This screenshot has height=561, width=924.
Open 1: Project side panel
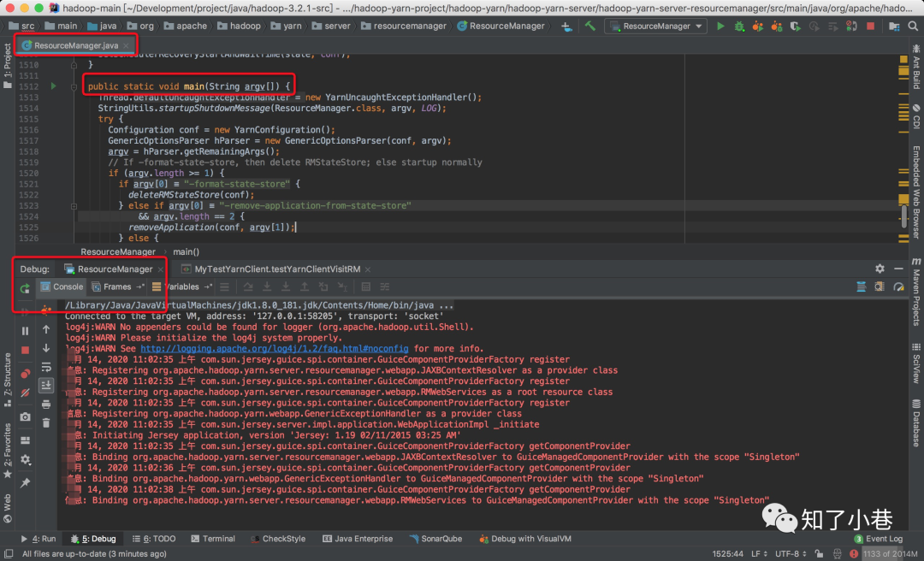point(7,66)
